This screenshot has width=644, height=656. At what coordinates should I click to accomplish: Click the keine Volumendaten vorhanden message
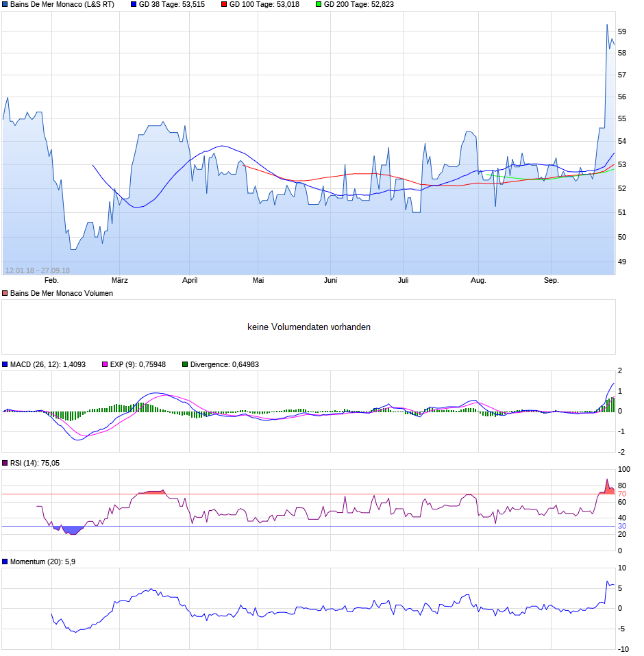coord(310,327)
